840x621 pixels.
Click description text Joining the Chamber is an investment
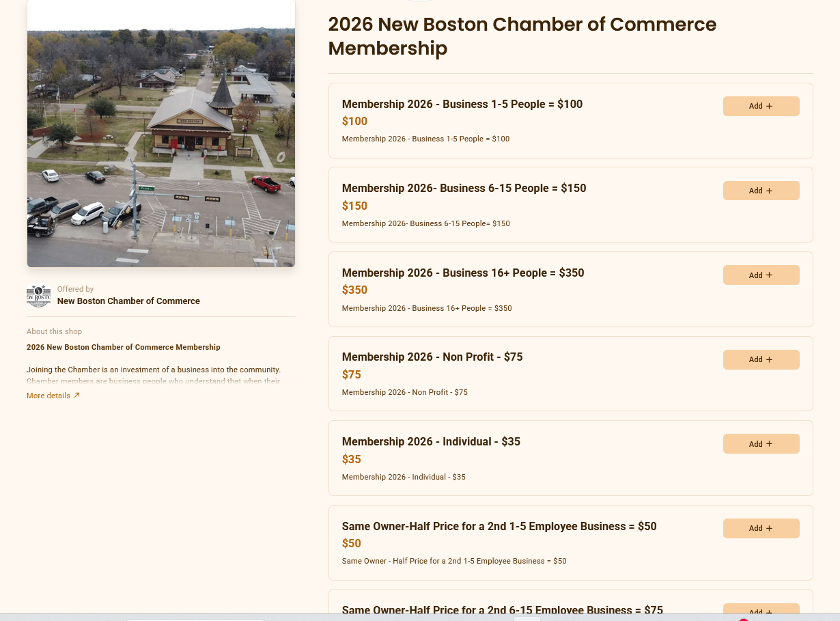[x=154, y=370]
